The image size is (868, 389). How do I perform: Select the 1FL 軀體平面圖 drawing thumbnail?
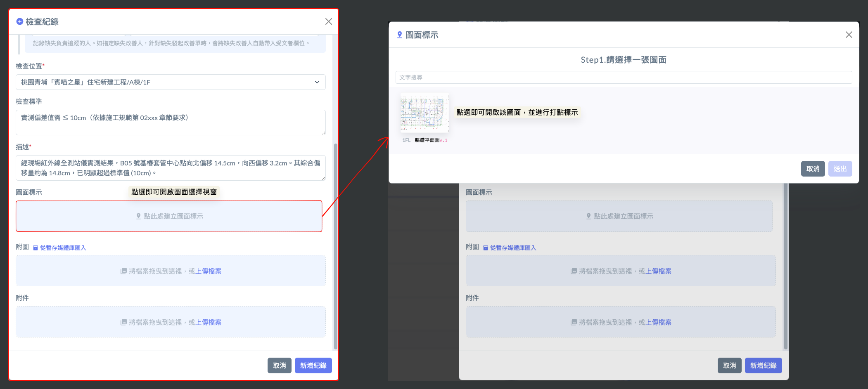(425, 113)
